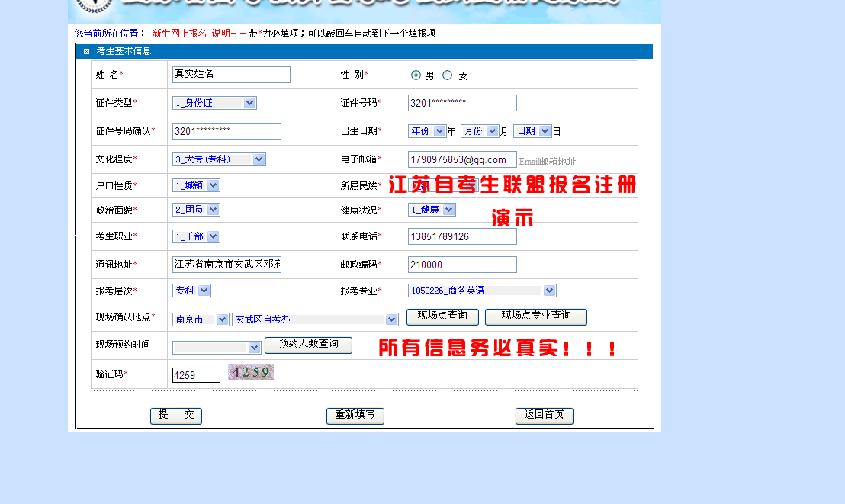Image resolution: width=845 pixels, height=504 pixels.
Task: Open the 月份 birth month dropdown
Action: pyautogui.click(x=480, y=131)
